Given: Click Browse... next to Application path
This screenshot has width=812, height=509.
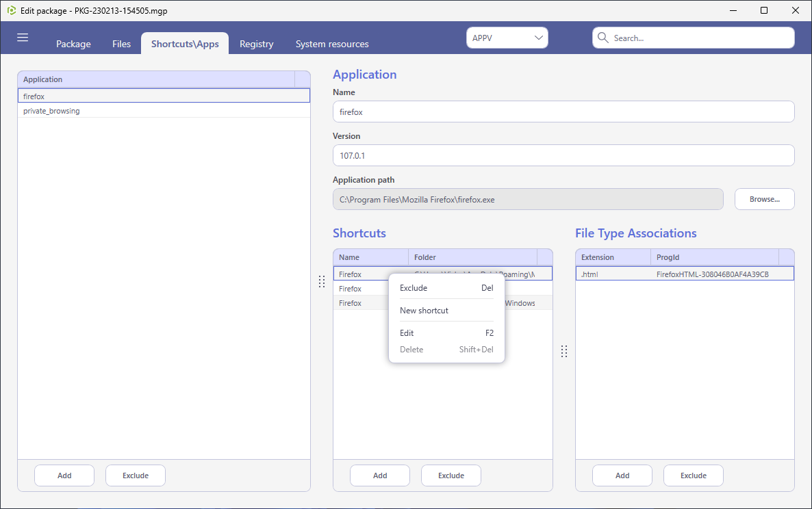Looking at the screenshot, I should 764,199.
